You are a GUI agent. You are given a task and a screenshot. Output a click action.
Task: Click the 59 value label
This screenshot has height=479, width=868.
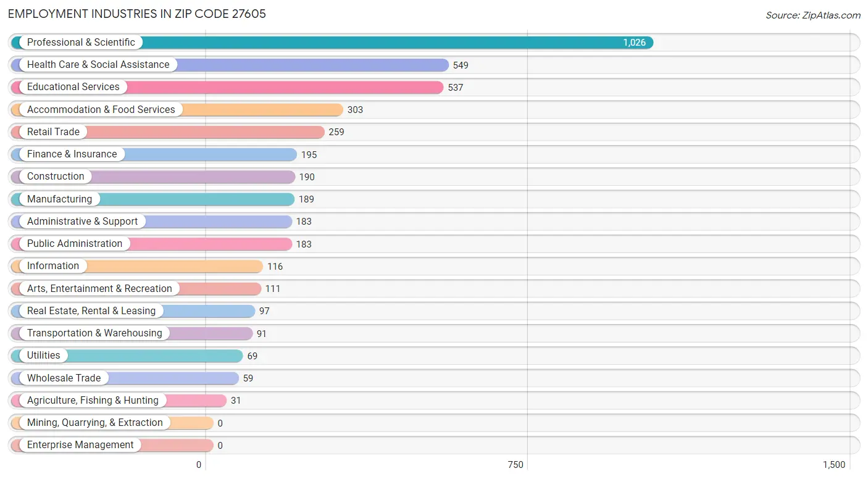pos(248,378)
